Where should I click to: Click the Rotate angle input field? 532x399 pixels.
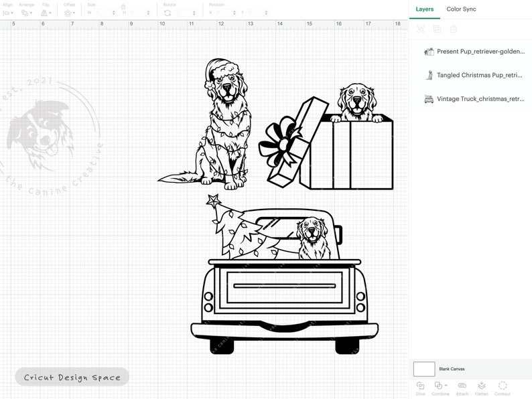click(x=183, y=13)
